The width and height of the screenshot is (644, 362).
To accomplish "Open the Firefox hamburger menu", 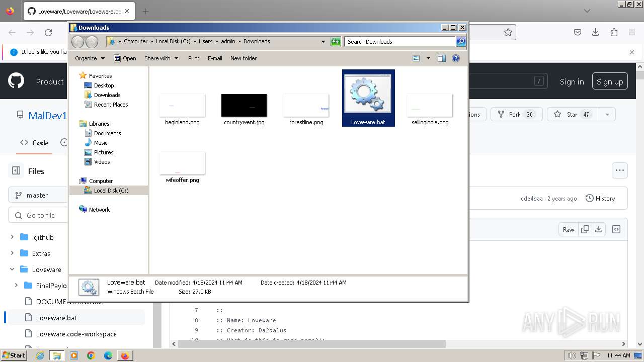I will [632, 32].
